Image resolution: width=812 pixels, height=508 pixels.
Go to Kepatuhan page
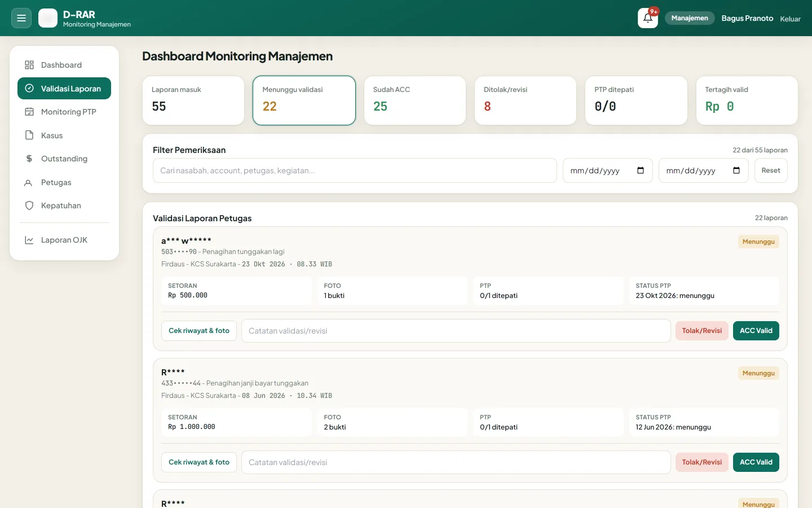click(64, 205)
